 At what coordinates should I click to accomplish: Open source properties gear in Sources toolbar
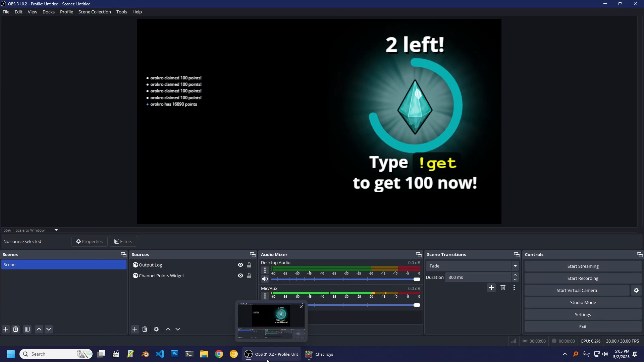click(156, 330)
